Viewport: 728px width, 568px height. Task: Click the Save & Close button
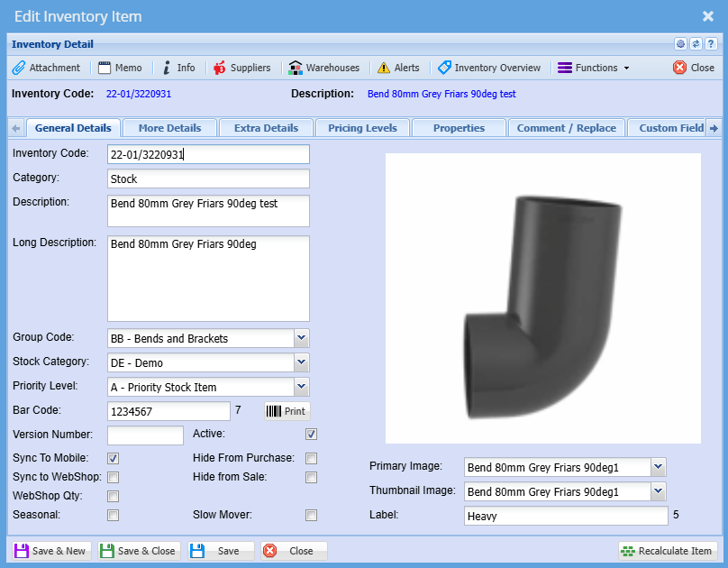[x=140, y=551]
